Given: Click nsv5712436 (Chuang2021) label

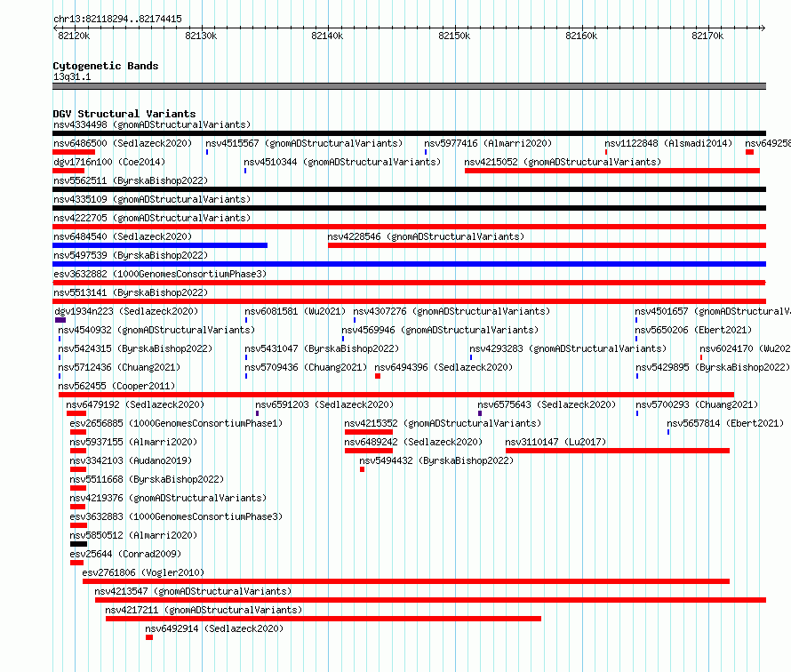Looking at the screenshot, I should (x=119, y=367).
